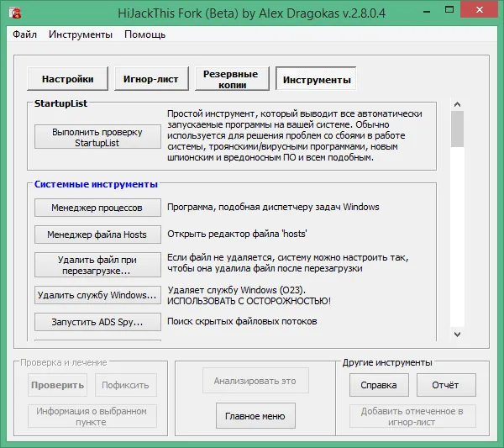
Task: Click text 'Поиск скрытых файловых потоков'
Action: (242, 321)
